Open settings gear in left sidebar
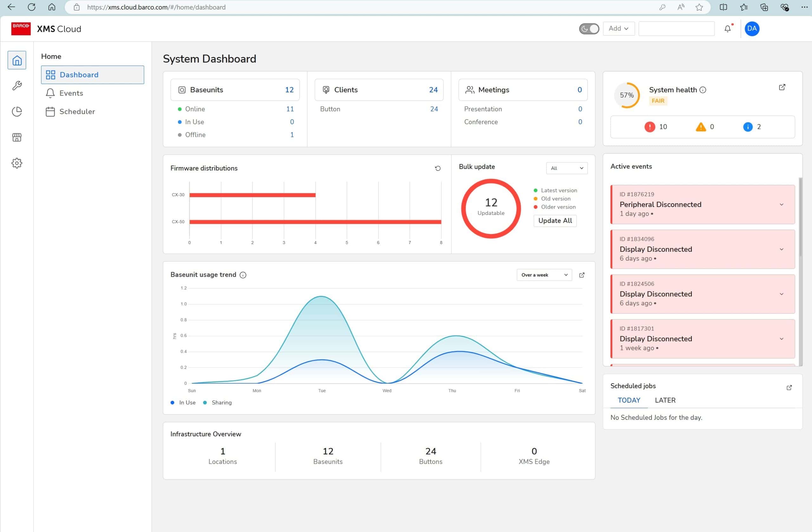Viewport: 812px width, 532px height. [x=17, y=163]
